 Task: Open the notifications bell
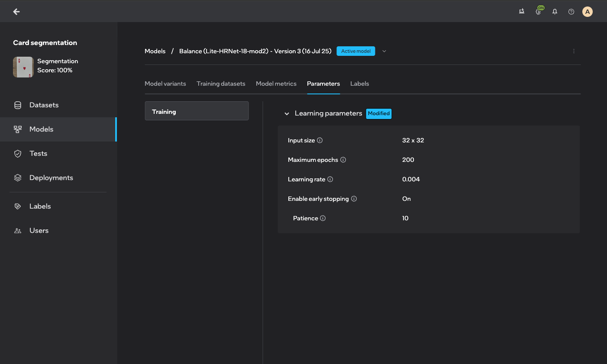point(555,12)
